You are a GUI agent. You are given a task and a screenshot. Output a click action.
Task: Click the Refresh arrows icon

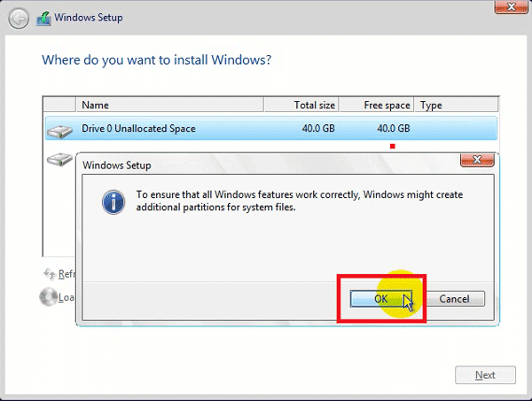pyautogui.click(x=49, y=273)
